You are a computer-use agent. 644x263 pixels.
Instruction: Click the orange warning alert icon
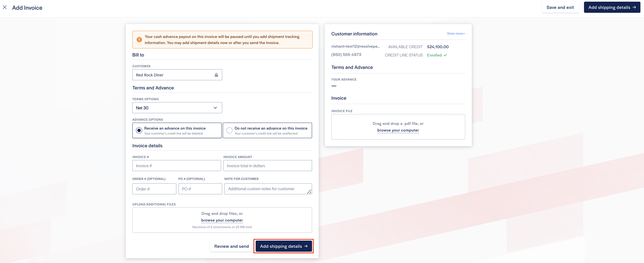pyautogui.click(x=139, y=40)
